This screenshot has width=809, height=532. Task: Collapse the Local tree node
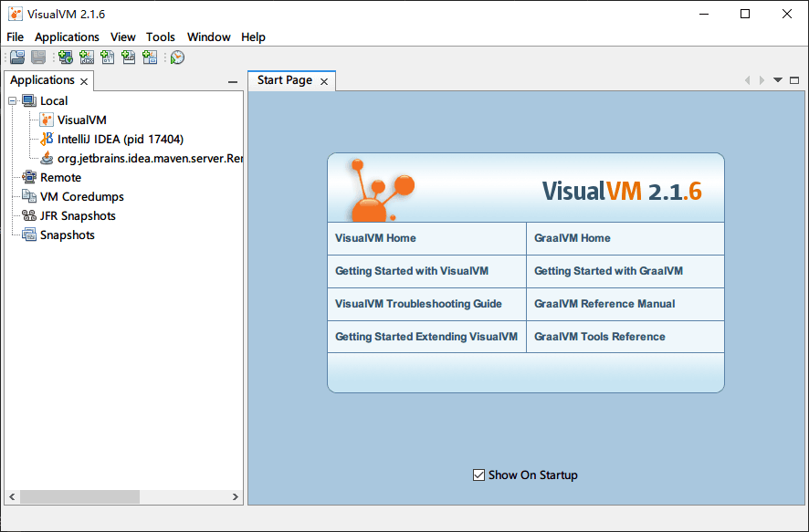(13, 101)
